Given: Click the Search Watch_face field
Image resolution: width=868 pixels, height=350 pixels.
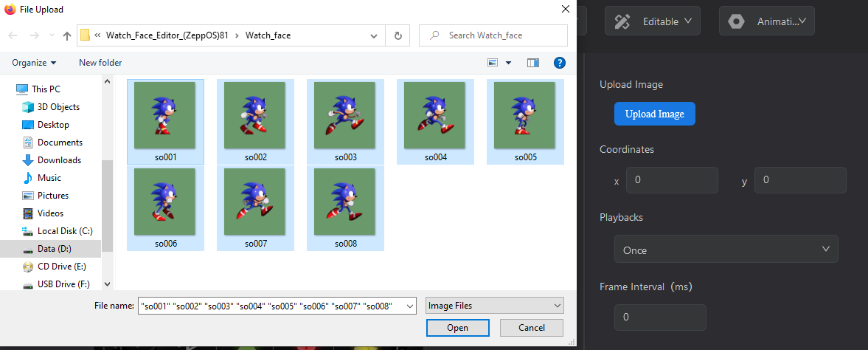Looking at the screenshot, I should [x=493, y=35].
